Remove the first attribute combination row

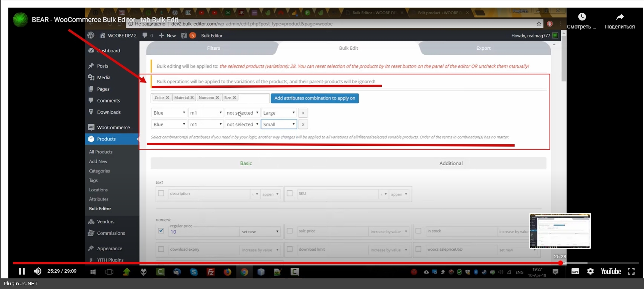click(303, 113)
